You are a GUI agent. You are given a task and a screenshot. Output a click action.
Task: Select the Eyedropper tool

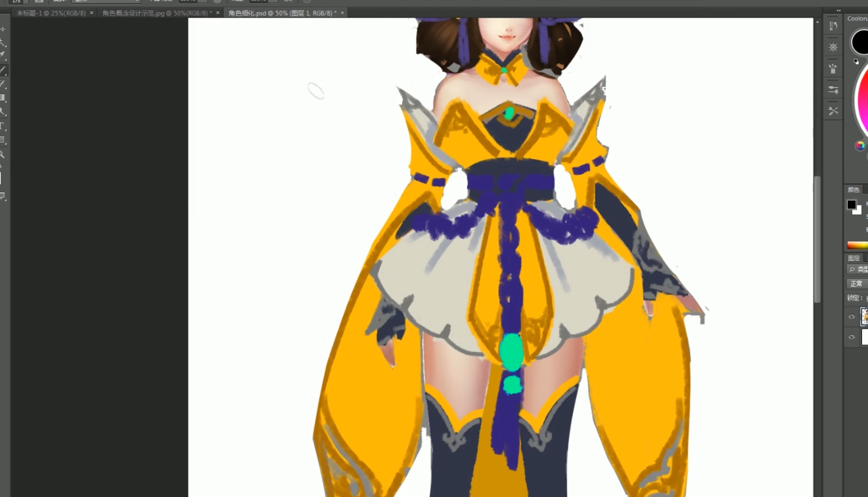pos(3,55)
